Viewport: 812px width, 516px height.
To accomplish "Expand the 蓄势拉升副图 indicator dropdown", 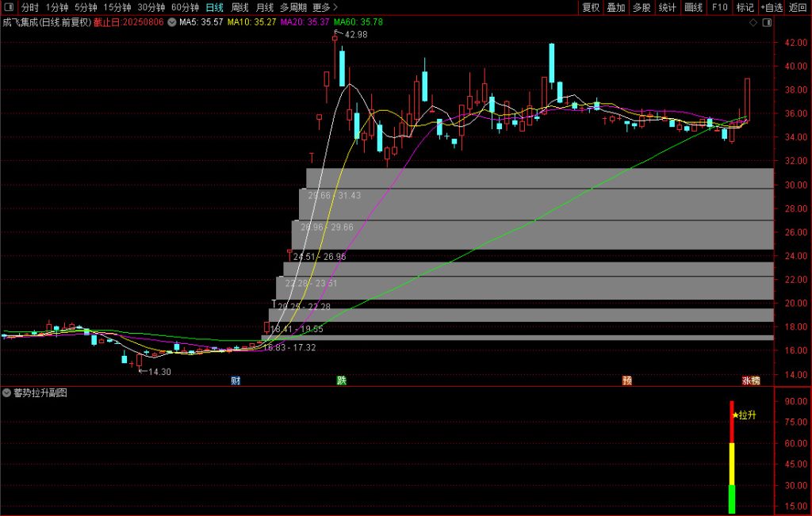I will [7, 392].
